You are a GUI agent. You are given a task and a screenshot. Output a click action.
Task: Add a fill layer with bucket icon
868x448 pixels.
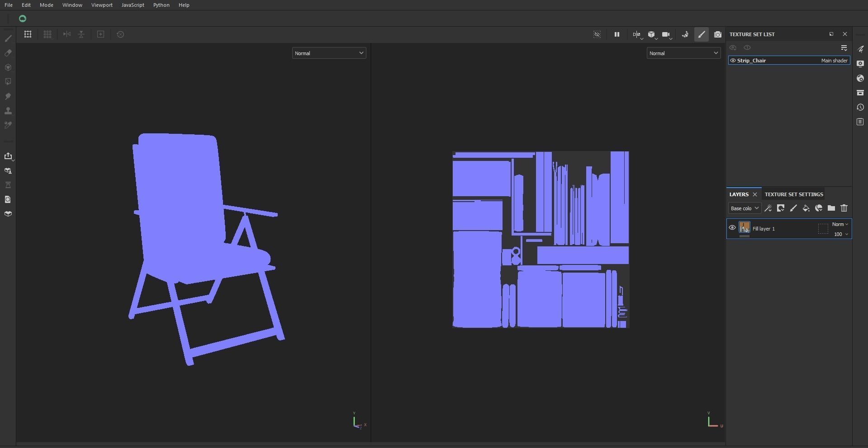pyautogui.click(x=806, y=208)
